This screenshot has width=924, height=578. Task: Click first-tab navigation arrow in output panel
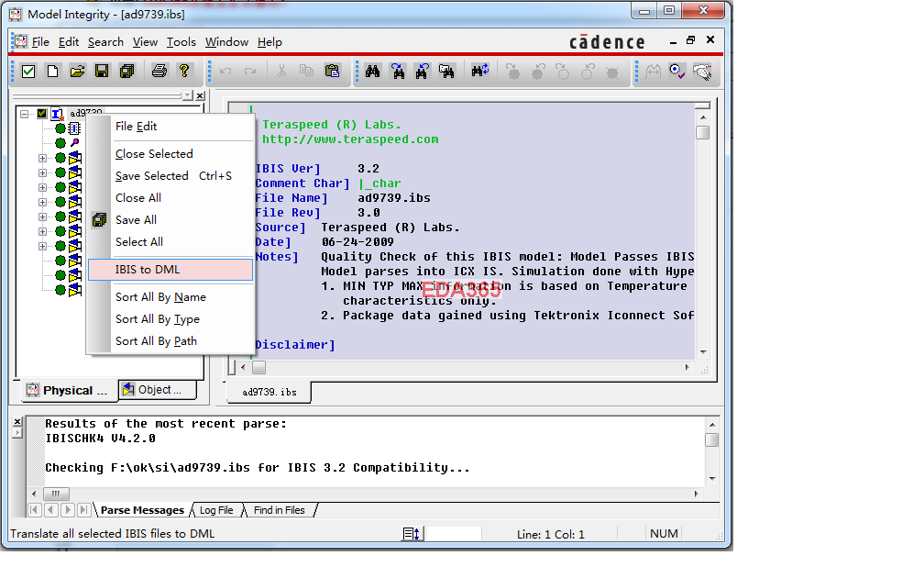pyautogui.click(x=34, y=510)
